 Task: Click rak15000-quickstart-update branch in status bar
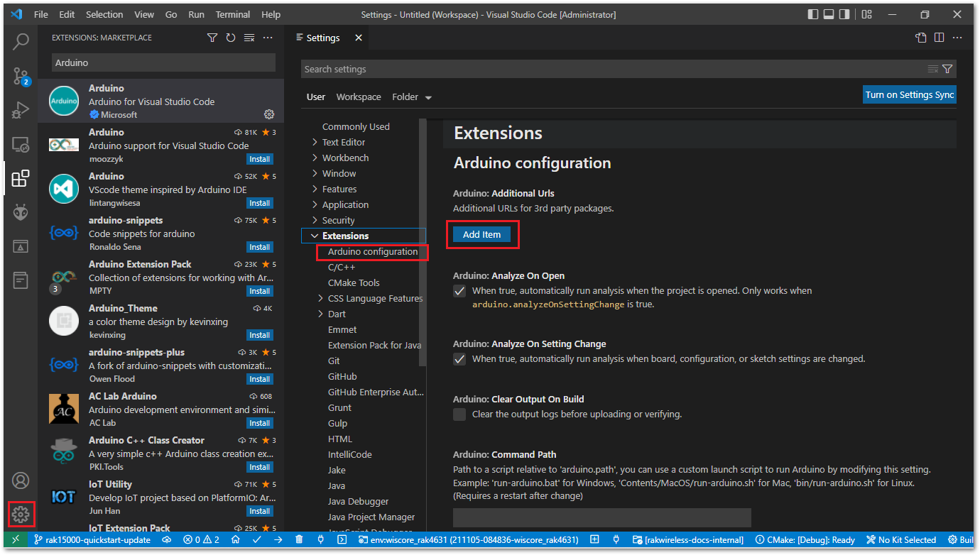(x=92, y=540)
